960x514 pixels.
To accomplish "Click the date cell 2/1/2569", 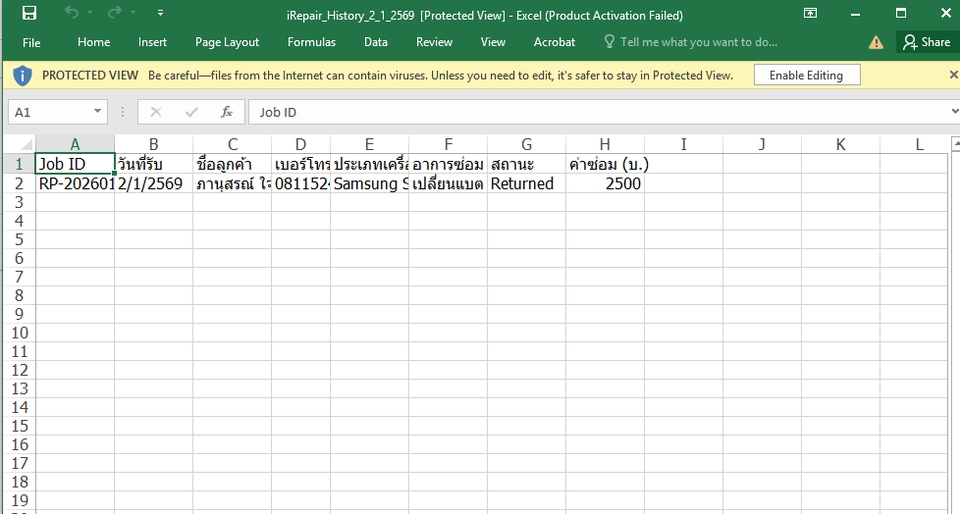I will (153, 184).
